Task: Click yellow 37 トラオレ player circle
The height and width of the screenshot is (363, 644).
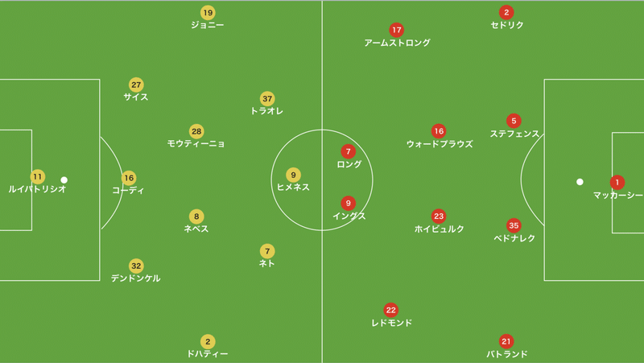Action: pyautogui.click(x=267, y=98)
